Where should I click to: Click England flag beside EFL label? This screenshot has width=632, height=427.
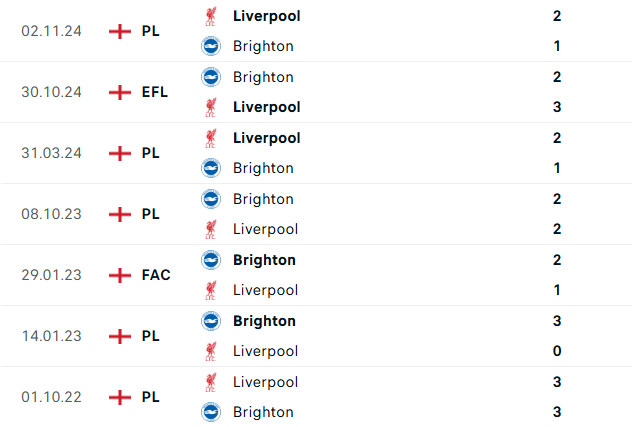120,92
